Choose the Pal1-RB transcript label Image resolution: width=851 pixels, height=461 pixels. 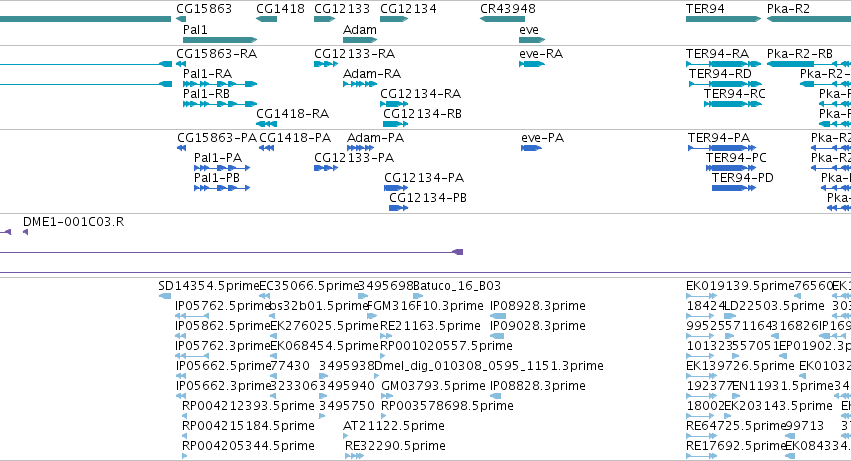[x=206, y=94]
